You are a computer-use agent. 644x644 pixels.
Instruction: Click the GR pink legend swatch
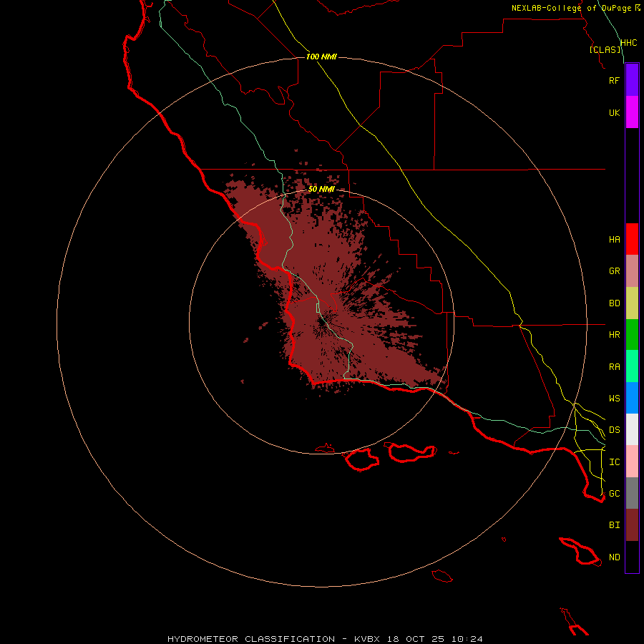coord(632,271)
